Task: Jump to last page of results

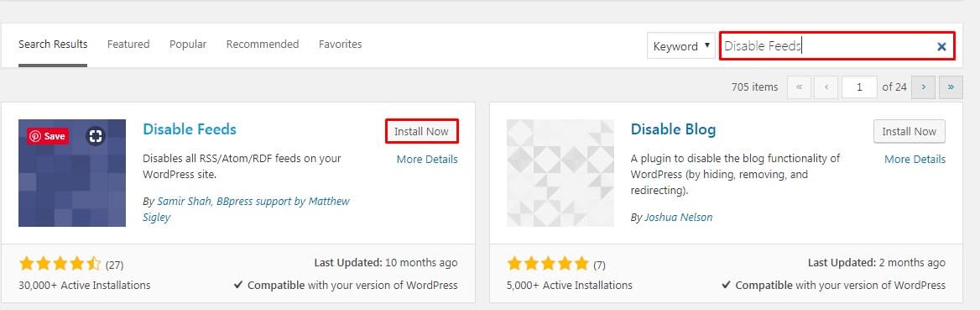Action: point(951,87)
